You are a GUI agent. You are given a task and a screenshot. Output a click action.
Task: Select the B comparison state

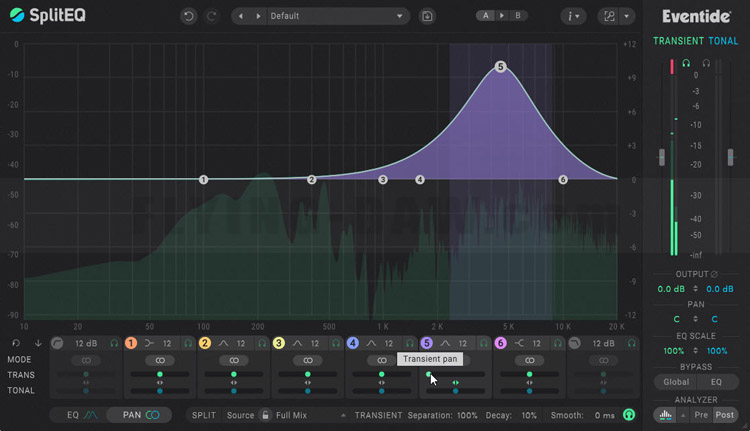[x=518, y=16]
